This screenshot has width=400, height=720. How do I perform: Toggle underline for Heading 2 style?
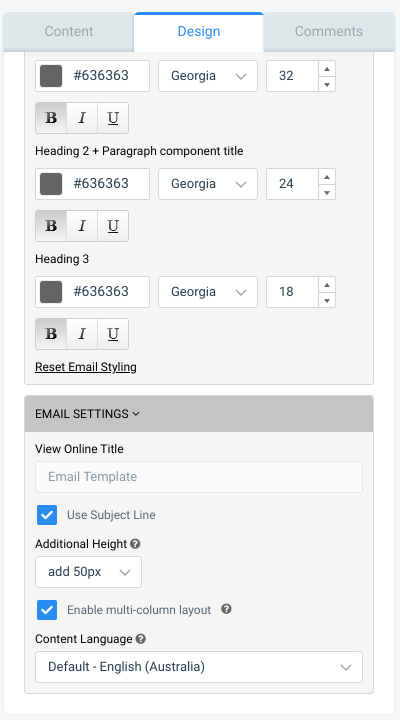[x=113, y=226]
